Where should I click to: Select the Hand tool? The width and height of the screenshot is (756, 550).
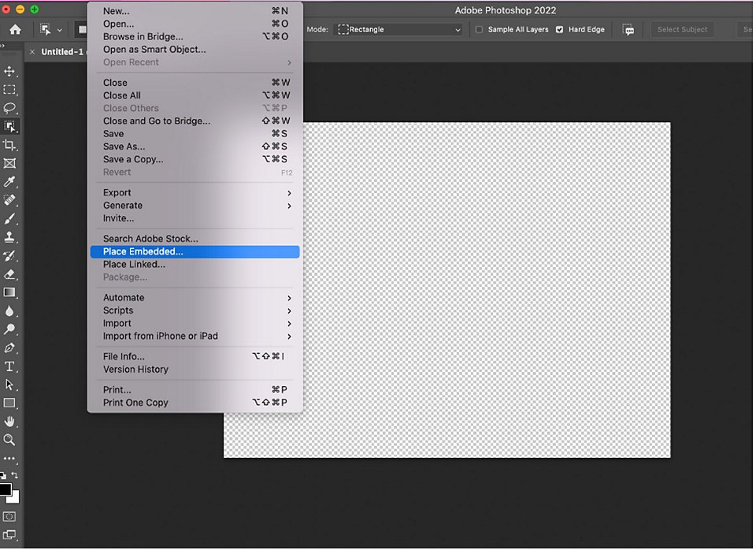point(9,422)
